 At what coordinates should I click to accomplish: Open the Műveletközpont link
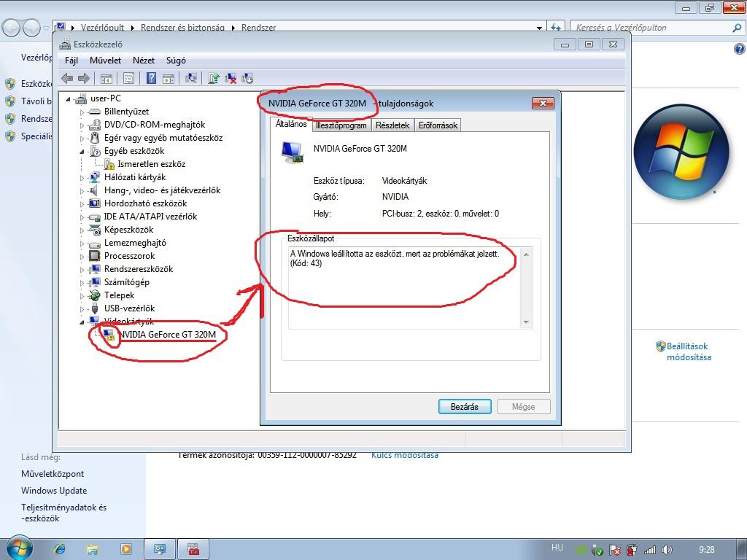pos(53,474)
